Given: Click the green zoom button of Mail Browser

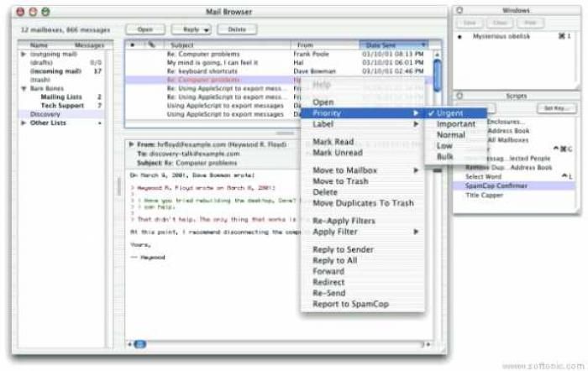Looking at the screenshot, I should tap(45, 12).
